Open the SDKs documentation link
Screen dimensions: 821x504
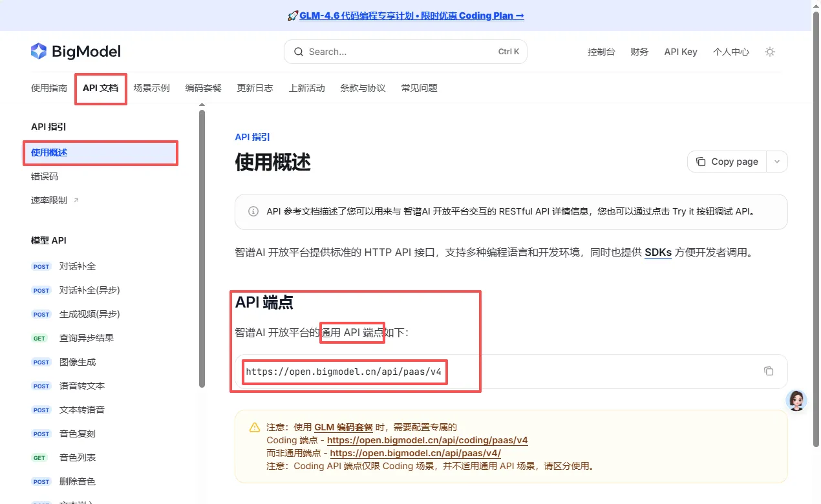tap(657, 253)
